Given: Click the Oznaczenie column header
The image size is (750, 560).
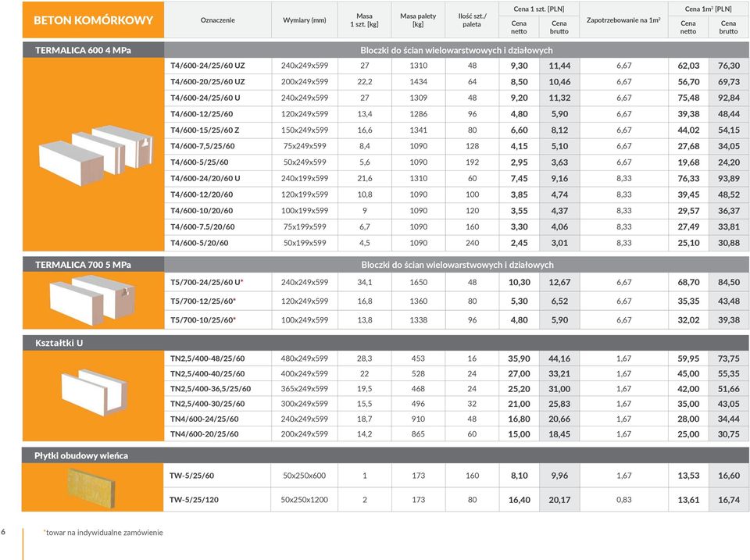Looking at the screenshot, I should pos(218,20).
